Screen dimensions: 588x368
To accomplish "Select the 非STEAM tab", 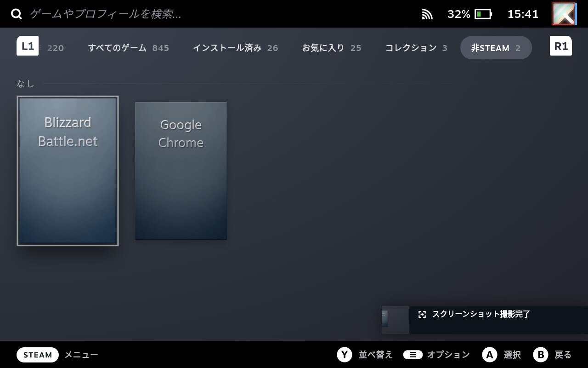I will [x=496, y=48].
